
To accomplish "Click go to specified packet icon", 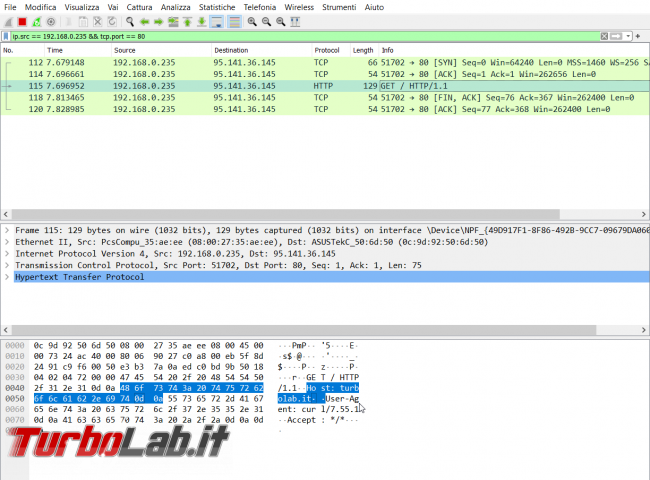I will tap(173, 22).
